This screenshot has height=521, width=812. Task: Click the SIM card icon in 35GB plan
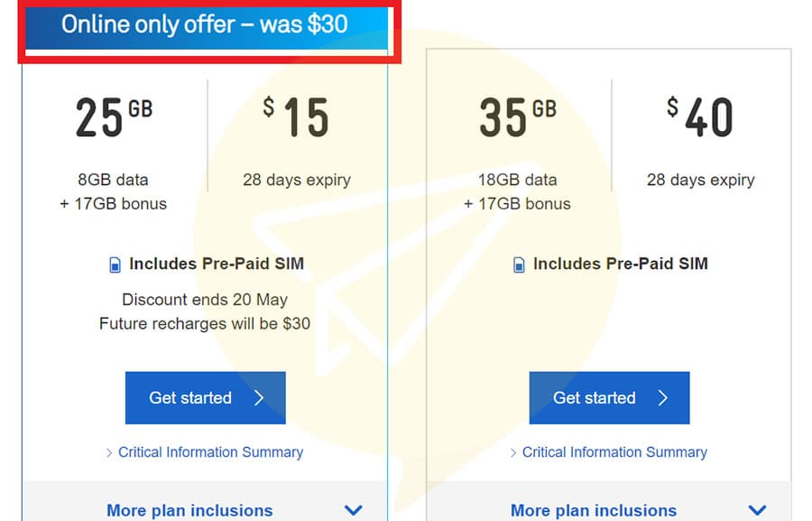[519, 265]
